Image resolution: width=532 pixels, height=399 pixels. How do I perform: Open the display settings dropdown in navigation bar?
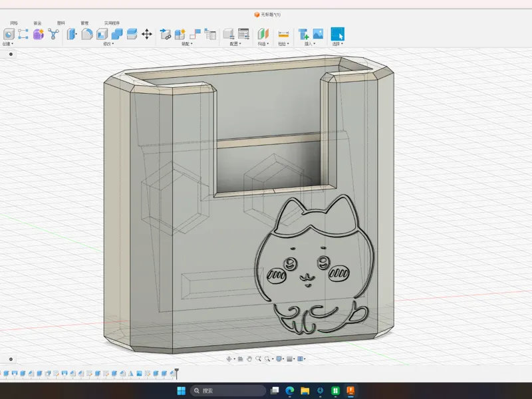tap(279, 358)
